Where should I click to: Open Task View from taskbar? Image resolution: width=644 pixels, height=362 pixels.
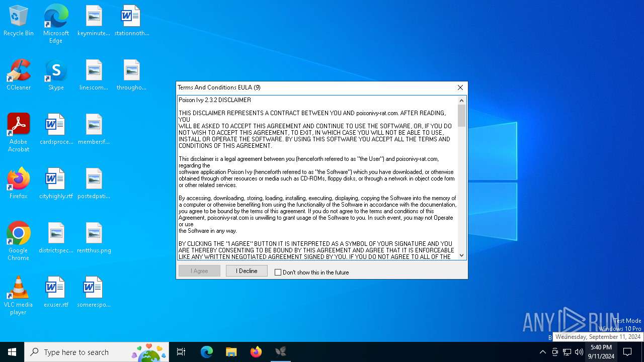181,352
